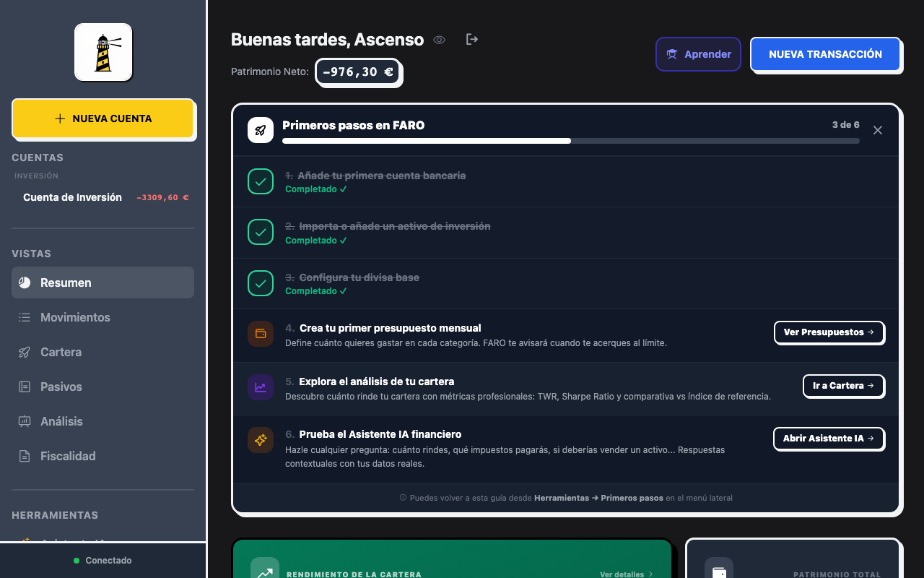Click the step 5 chart analysis icon
924x578 pixels.
pos(261,387)
